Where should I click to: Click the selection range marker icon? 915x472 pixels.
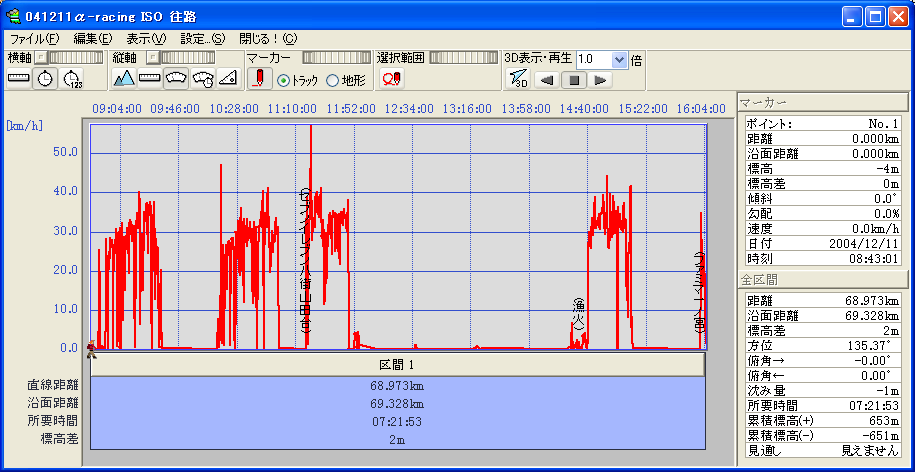[391, 79]
